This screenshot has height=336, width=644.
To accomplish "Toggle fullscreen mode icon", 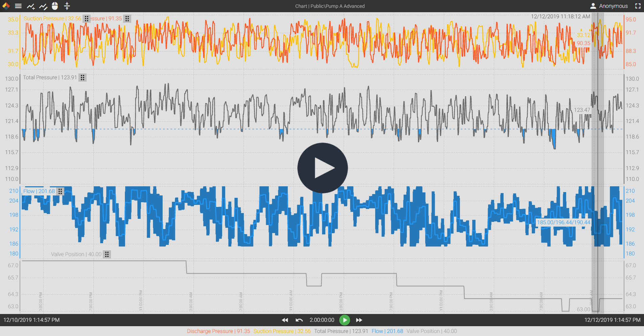I will (638, 6).
